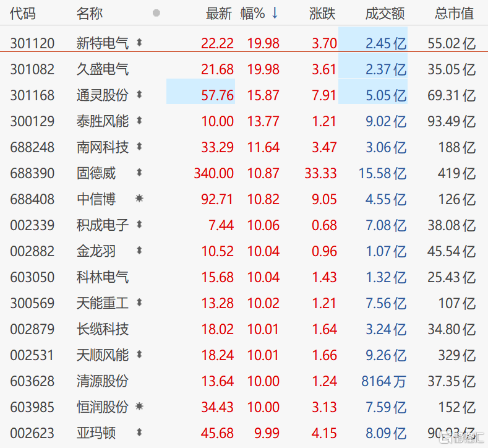The width and height of the screenshot is (488, 448).
Task: Select stock code 002339
Action: click(x=32, y=225)
